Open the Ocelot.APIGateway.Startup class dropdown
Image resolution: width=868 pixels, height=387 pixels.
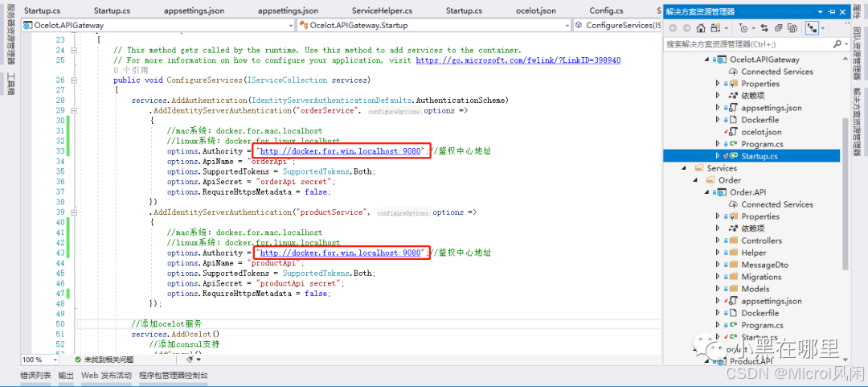pyautogui.click(x=567, y=26)
